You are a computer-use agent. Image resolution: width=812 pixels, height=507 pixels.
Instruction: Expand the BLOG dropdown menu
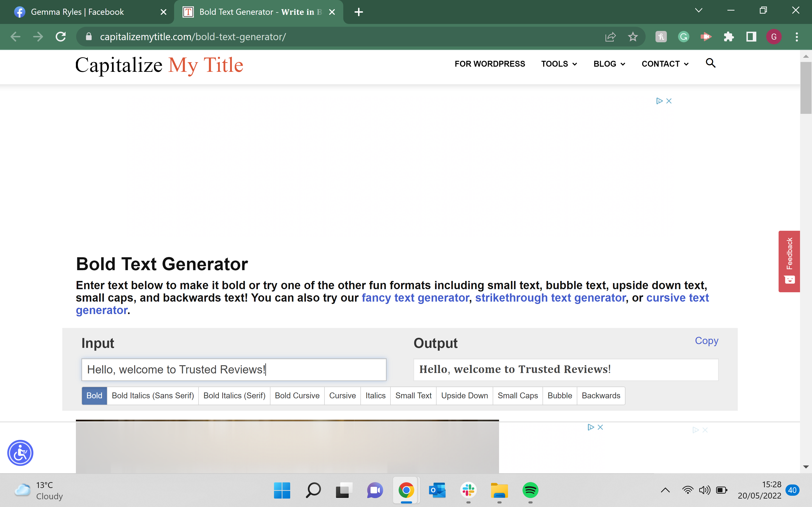click(609, 64)
